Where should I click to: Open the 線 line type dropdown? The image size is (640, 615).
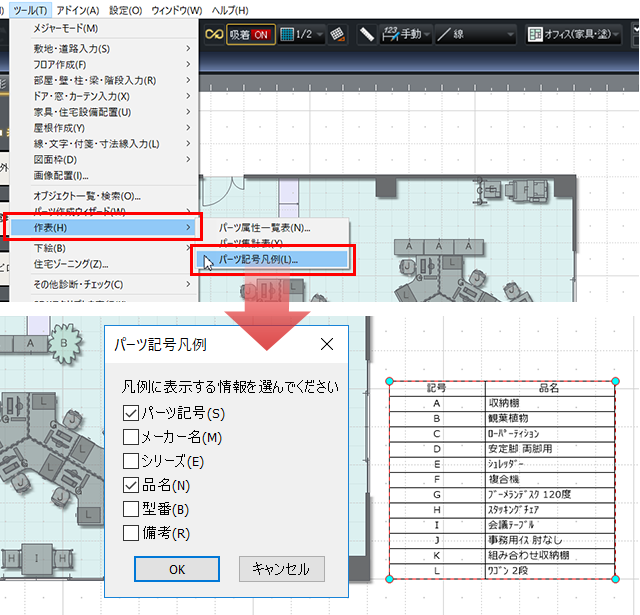pyautogui.click(x=477, y=34)
